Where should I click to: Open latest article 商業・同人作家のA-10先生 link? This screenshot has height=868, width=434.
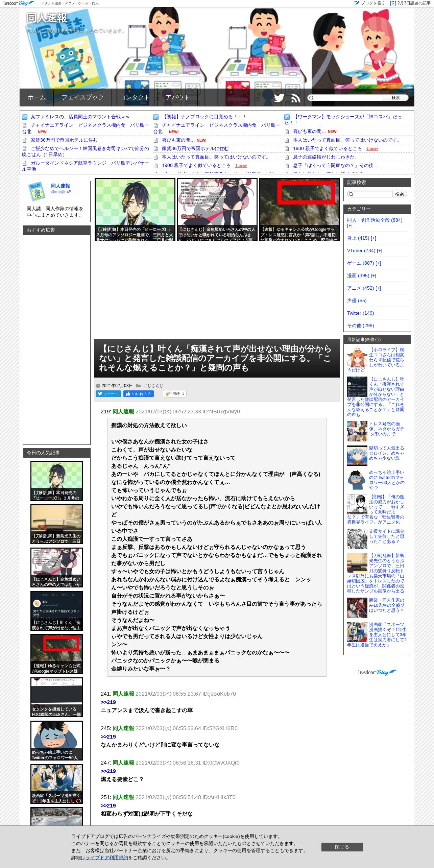tap(386, 605)
